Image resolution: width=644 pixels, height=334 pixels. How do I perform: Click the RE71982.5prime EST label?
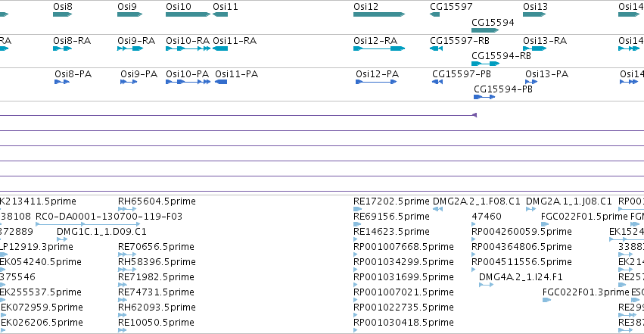(156, 277)
